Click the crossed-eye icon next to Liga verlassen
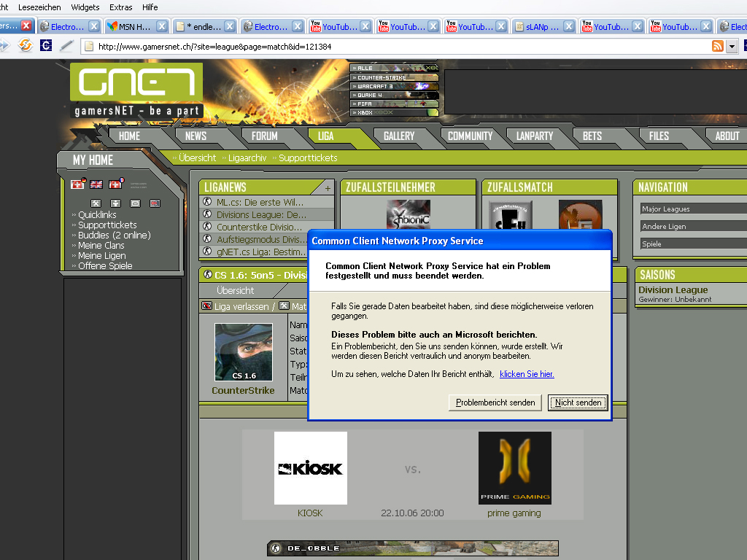 point(206,306)
